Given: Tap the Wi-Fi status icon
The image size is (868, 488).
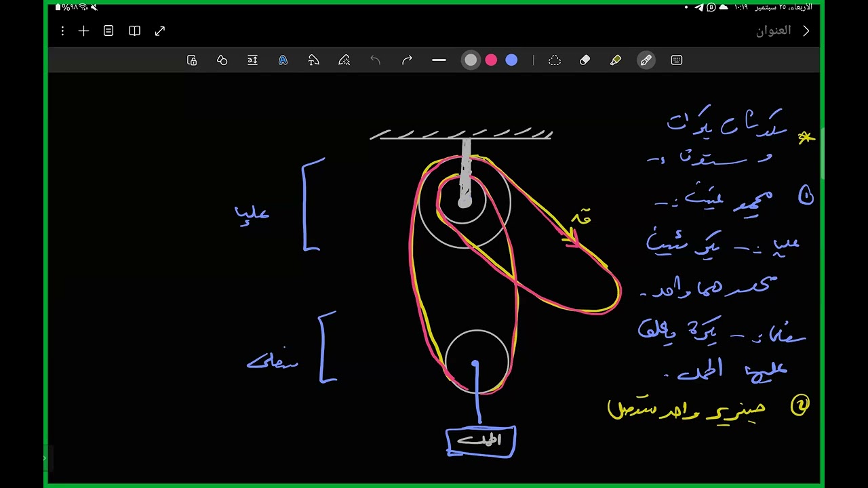Looking at the screenshot, I should [83, 7].
